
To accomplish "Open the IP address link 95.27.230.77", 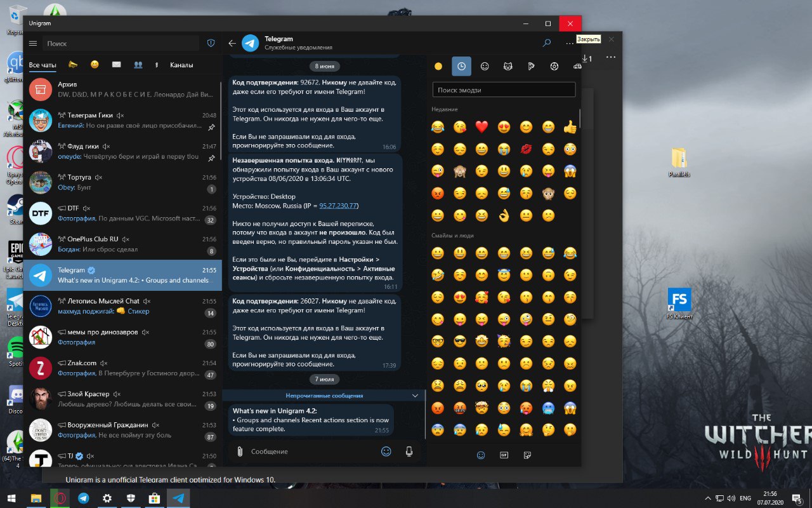I will (339, 206).
